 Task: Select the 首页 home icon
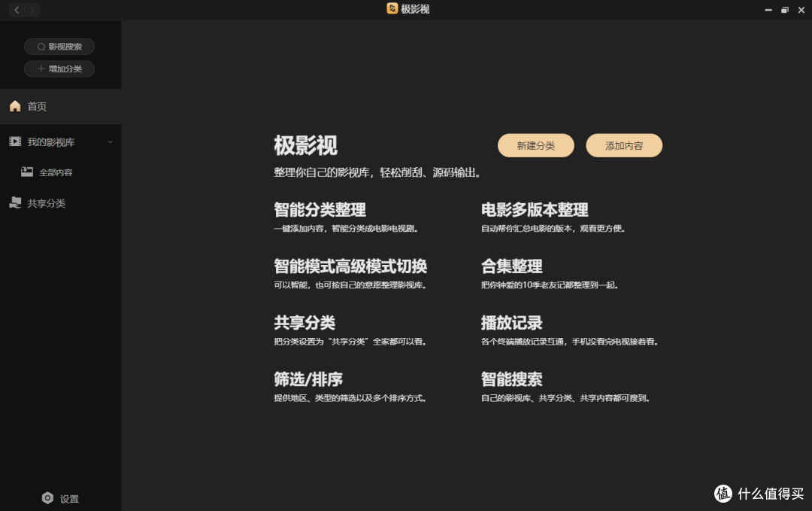(15, 106)
